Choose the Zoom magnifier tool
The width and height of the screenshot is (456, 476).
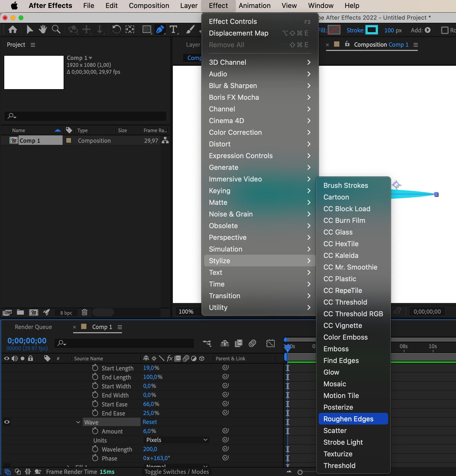tap(56, 29)
